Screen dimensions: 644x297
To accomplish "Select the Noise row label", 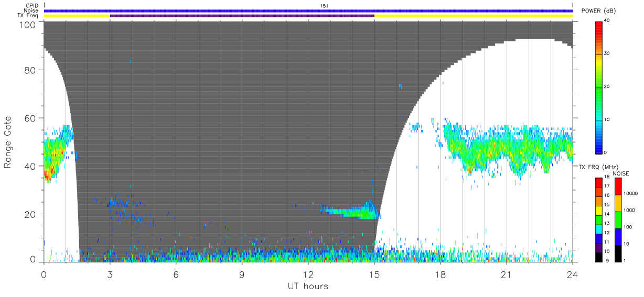I will tap(31, 10).
